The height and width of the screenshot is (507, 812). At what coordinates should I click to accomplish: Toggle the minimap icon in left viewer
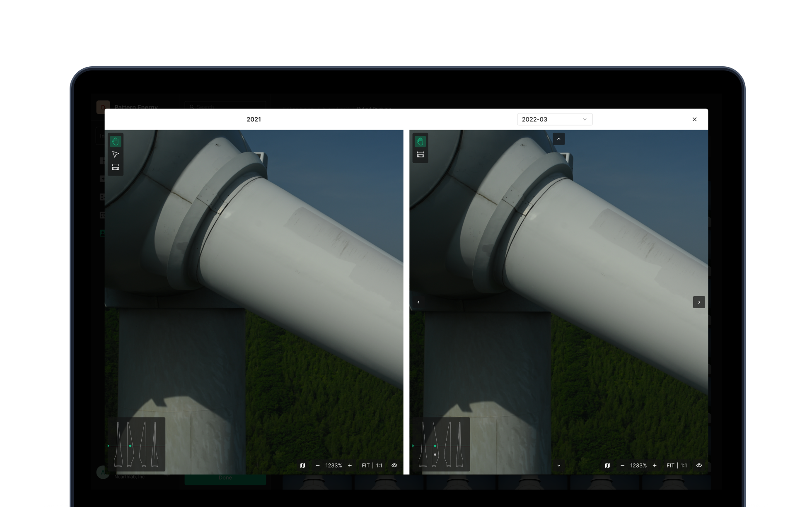(303, 466)
